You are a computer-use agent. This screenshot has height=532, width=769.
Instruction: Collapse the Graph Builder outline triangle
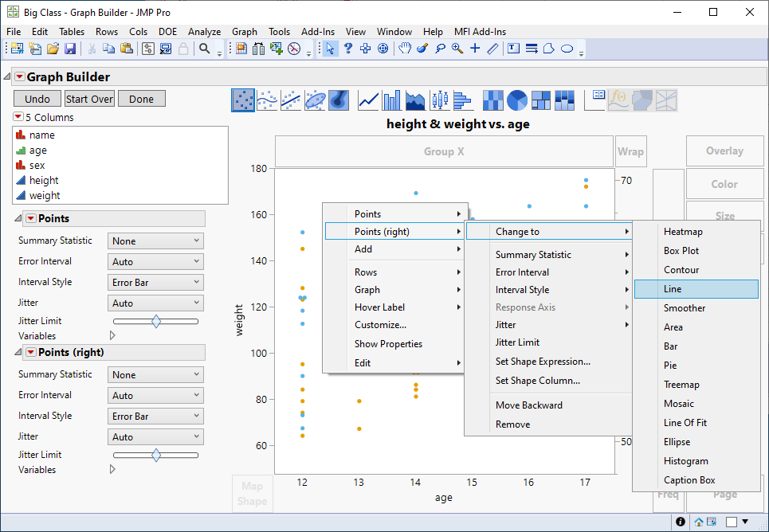tap(7, 77)
